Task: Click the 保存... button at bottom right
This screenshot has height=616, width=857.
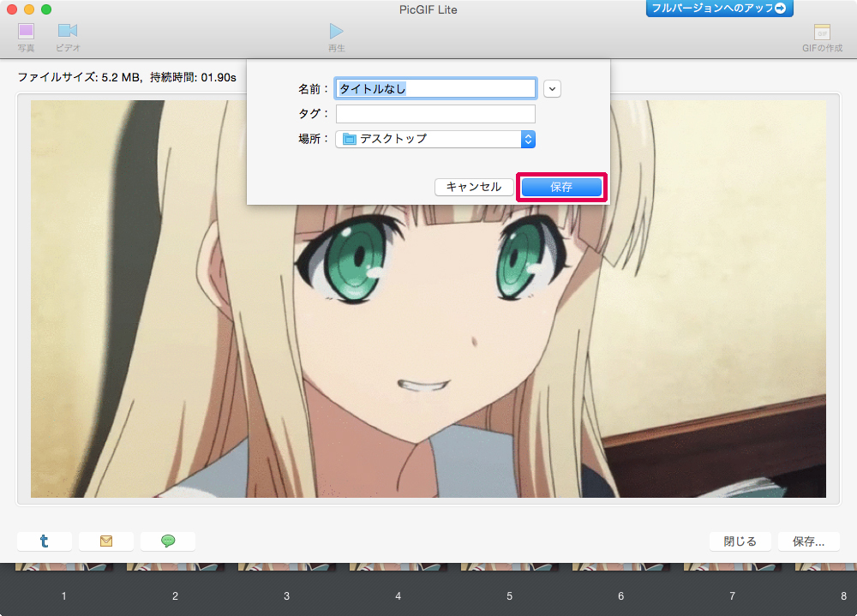Action: click(808, 541)
